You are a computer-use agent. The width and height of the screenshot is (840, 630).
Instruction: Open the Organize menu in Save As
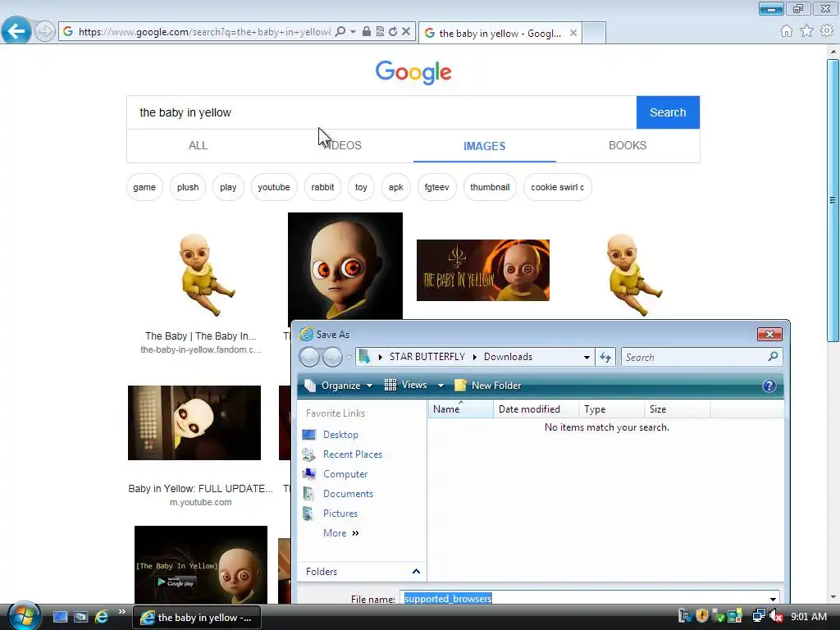pos(339,386)
